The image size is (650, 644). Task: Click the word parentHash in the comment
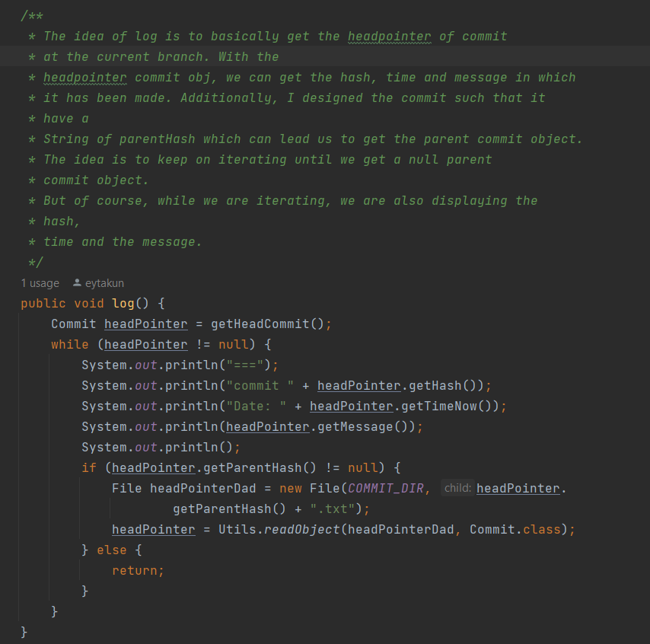157,139
